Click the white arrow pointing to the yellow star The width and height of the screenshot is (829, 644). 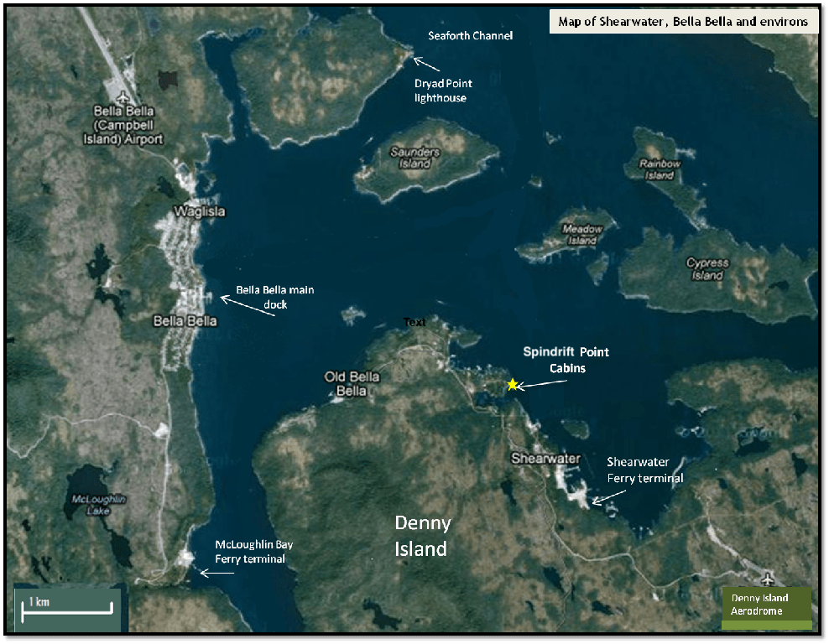pyautogui.click(x=545, y=382)
